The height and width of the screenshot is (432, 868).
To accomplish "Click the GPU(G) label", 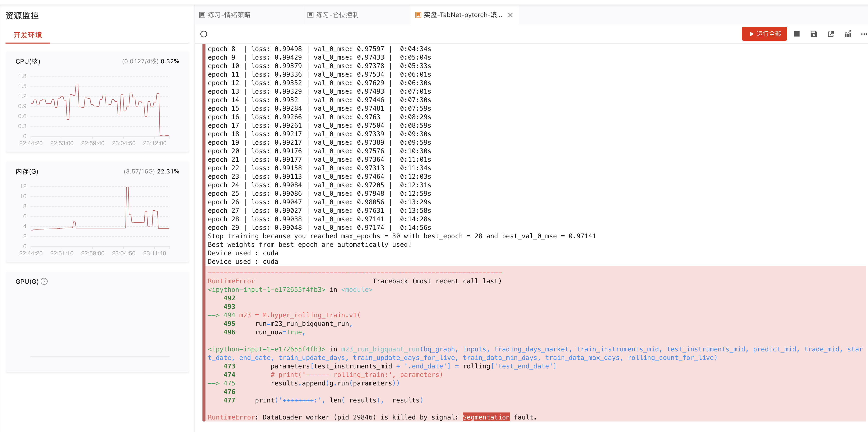I will pyautogui.click(x=27, y=281).
